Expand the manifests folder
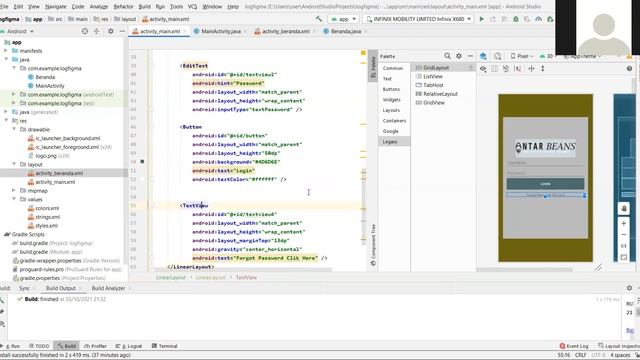This screenshot has height=360, width=640. tap(6, 51)
